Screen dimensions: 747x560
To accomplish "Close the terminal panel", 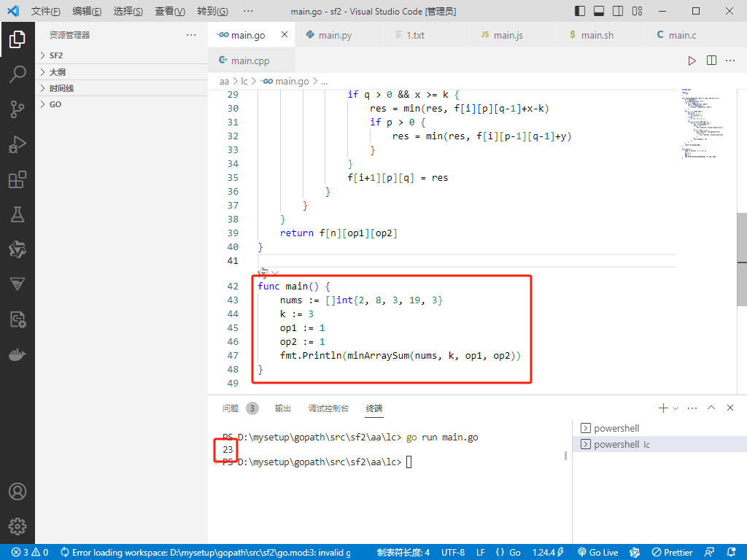I will coord(729,408).
